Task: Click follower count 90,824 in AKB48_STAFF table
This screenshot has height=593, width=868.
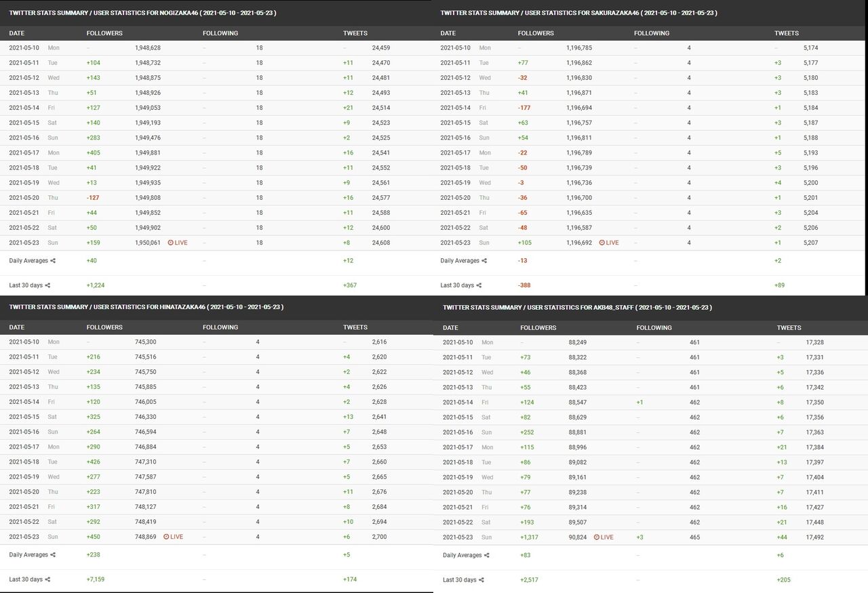Action: [x=578, y=537]
